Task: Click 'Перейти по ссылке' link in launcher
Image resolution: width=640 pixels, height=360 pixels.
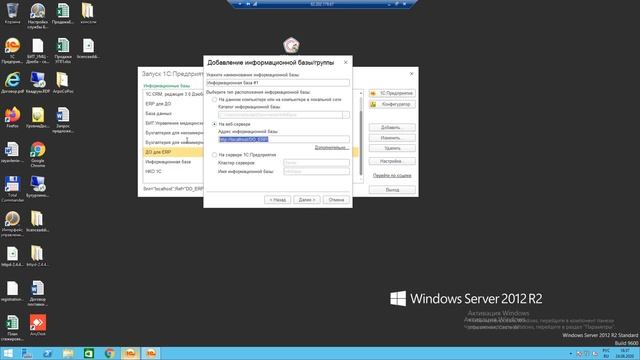Action: click(392, 176)
